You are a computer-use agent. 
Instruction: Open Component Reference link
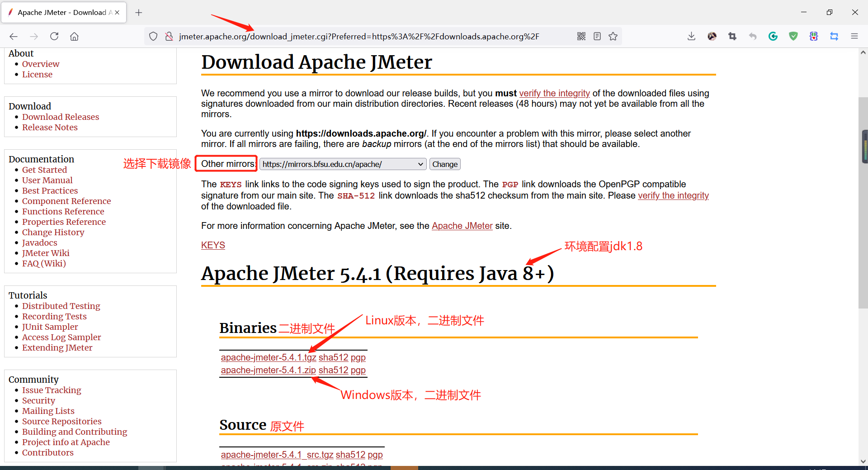66,201
